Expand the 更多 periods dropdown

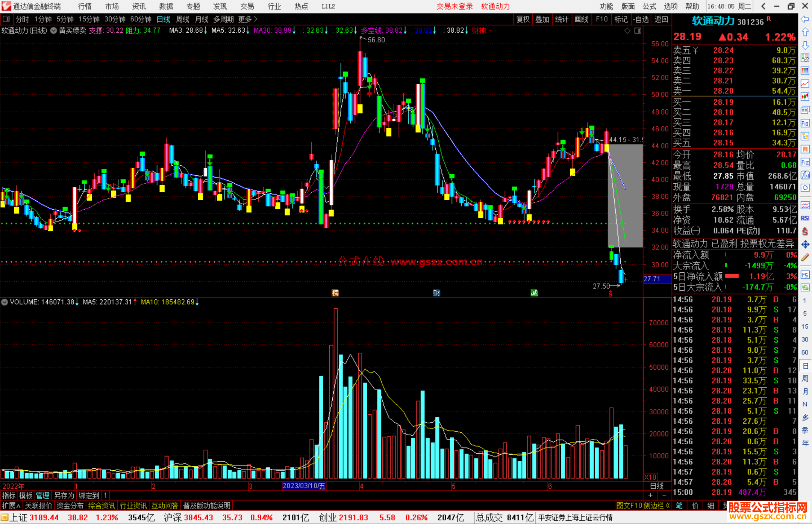point(247,19)
